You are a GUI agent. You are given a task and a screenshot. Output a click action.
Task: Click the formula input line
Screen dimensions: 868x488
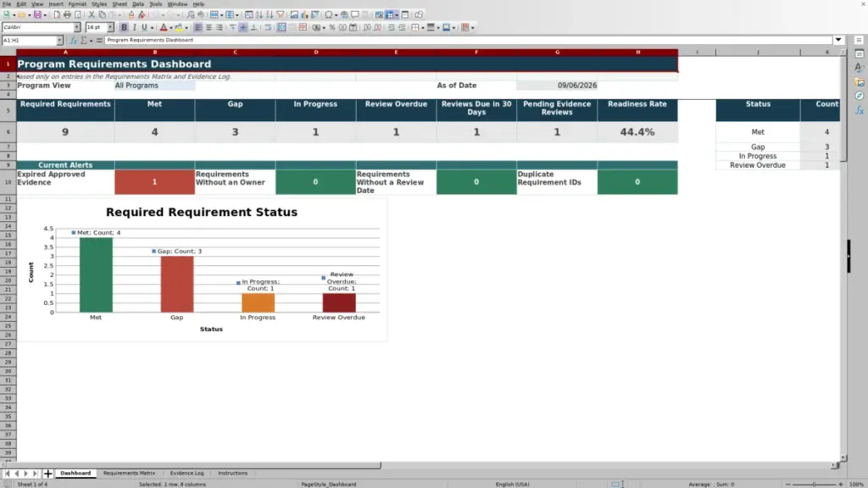(468, 40)
